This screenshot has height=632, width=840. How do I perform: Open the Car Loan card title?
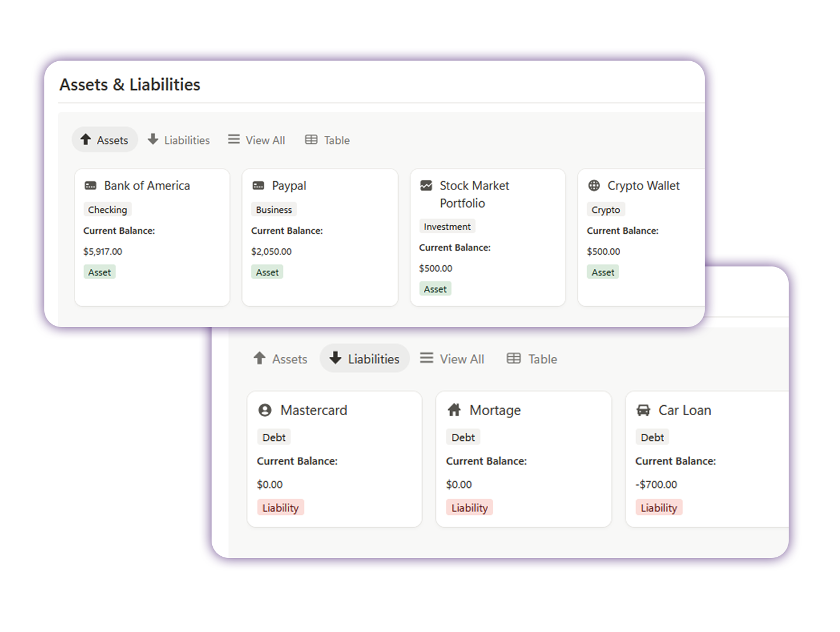coord(684,410)
